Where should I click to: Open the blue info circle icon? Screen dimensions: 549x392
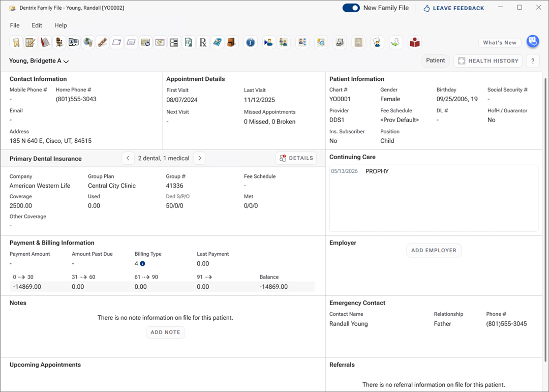point(250,43)
